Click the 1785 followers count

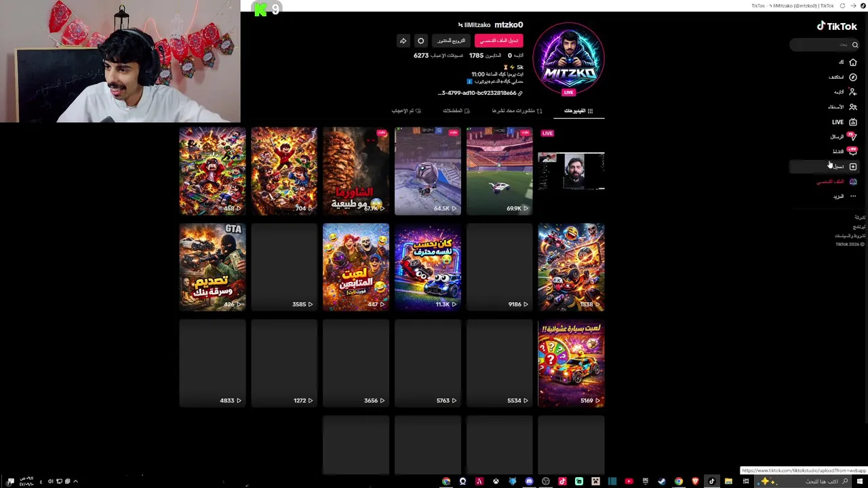pos(484,56)
